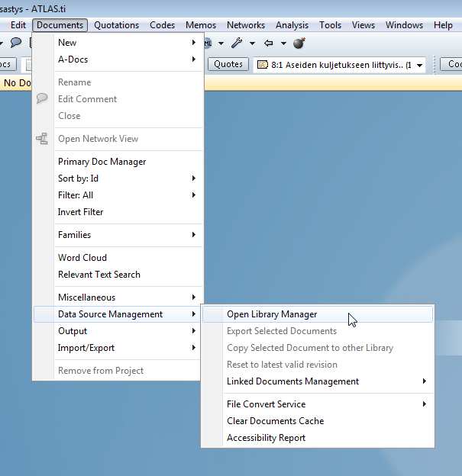Open the Views menu
Screen dimensions: 462x476
point(363,25)
